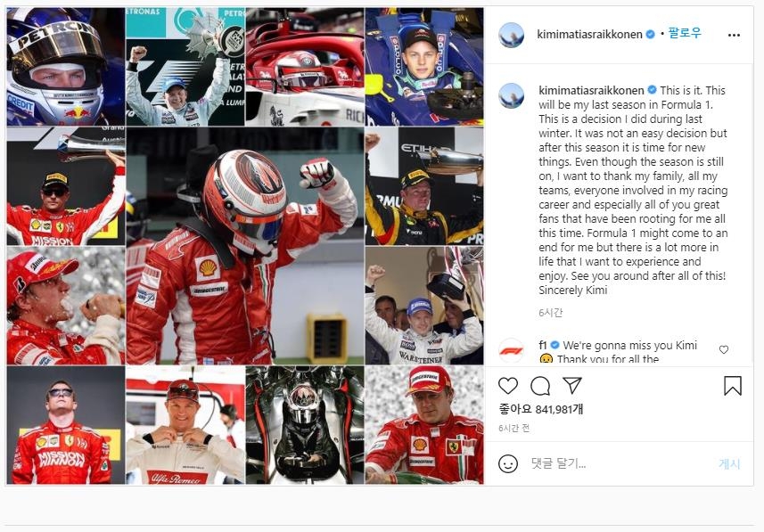Share post via paper plane icon
This screenshot has height=532, width=764.
click(x=572, y=385)
